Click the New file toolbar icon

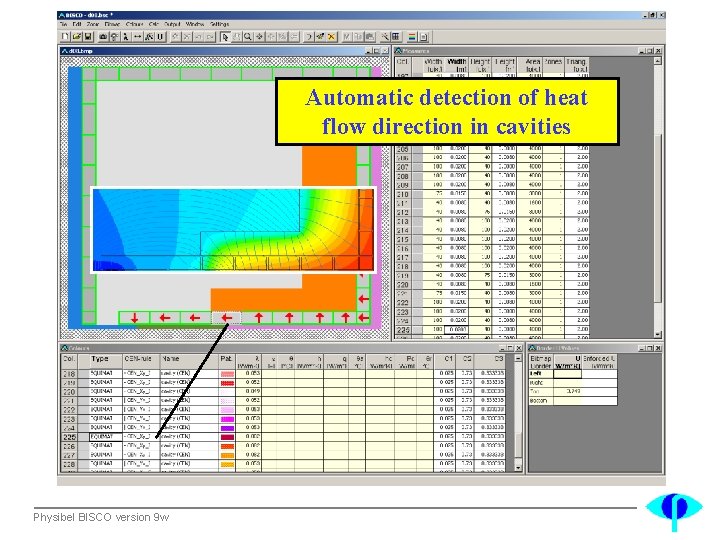66,37
